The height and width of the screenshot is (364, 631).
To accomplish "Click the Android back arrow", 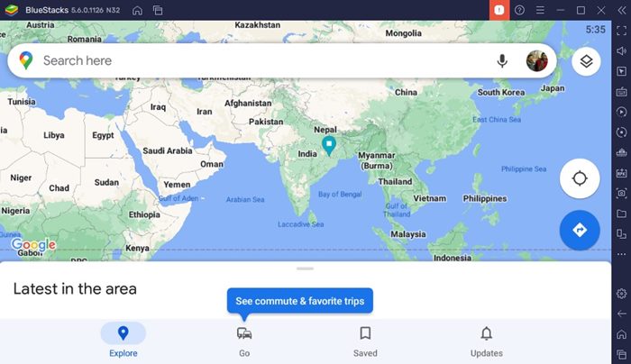I will pyautogui.click(x=621, y=314).
